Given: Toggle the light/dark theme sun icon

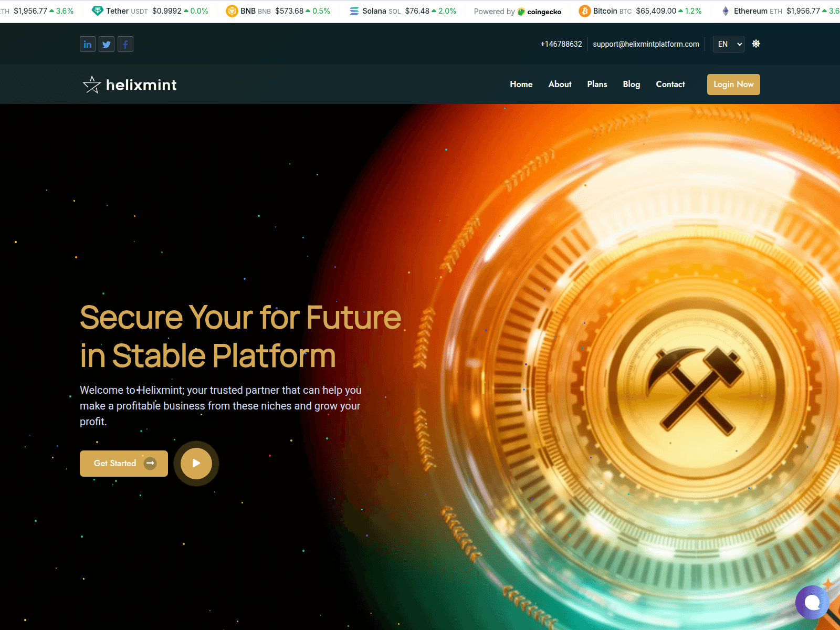Looking at the screenshot, I should click(756, 44).
